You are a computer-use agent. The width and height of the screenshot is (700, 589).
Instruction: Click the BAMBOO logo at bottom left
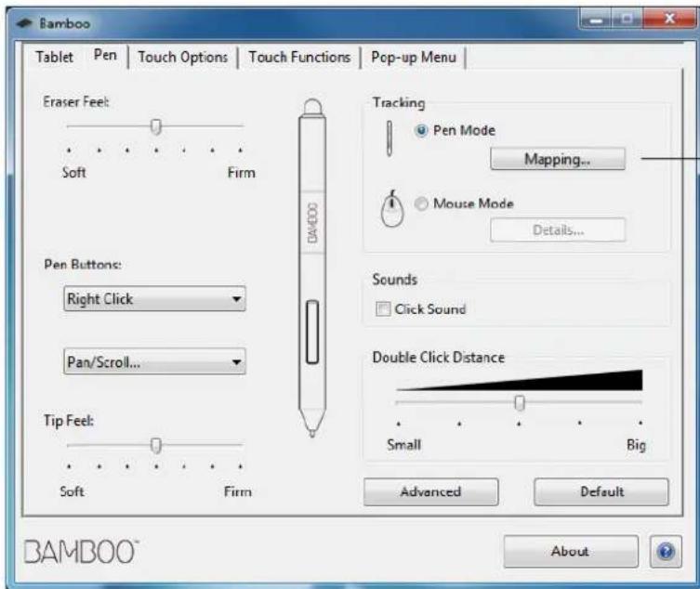click(x=81, y=552)
